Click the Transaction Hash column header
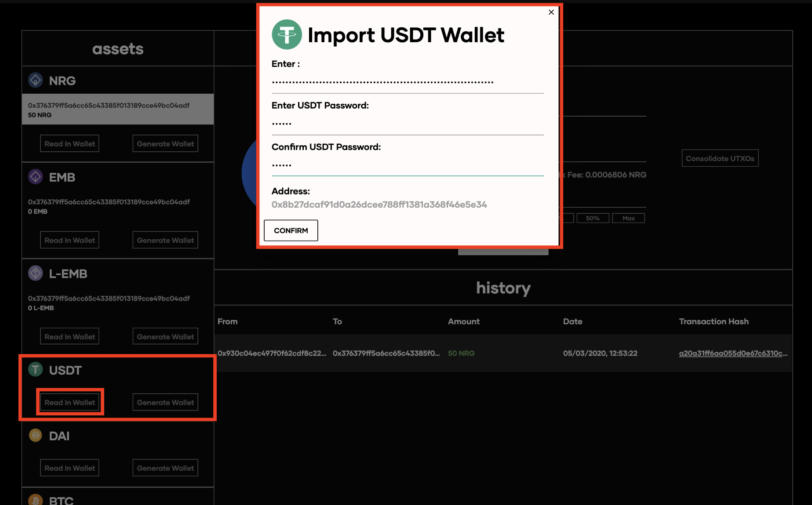The image size is (812, 505). 714,322
